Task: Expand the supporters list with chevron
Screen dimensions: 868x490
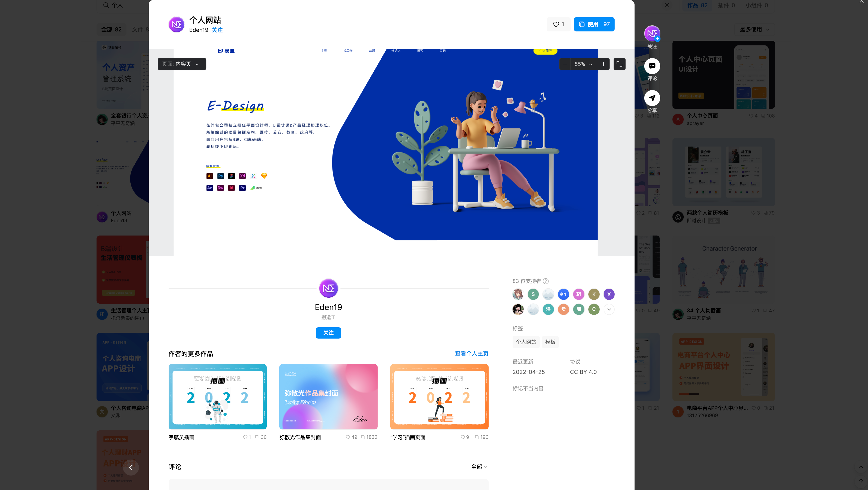Action: coord(609,309)
